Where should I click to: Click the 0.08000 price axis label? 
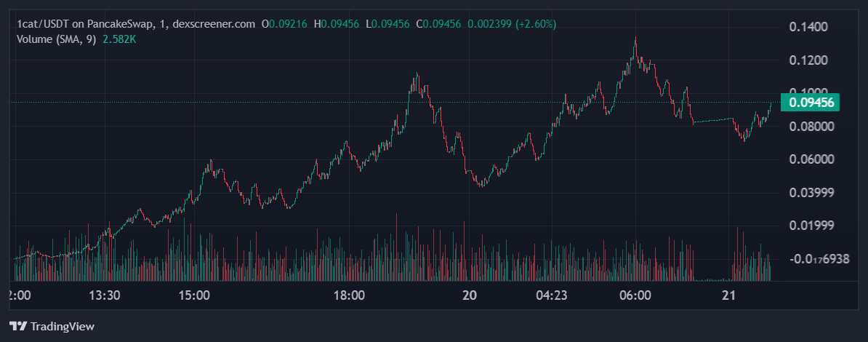(x=811, y=127)
